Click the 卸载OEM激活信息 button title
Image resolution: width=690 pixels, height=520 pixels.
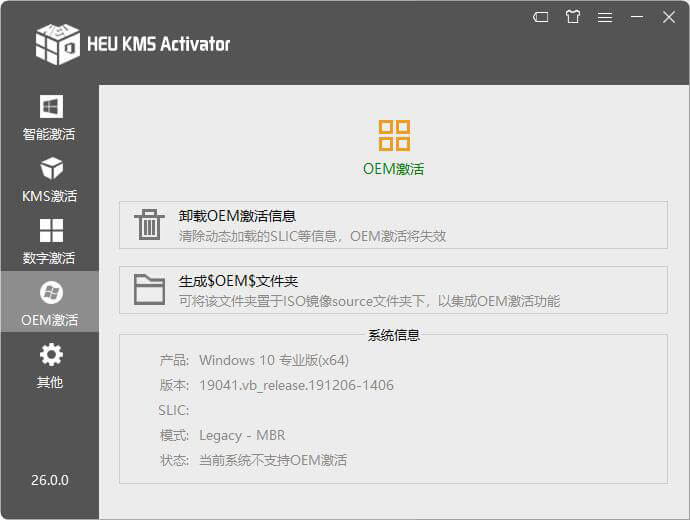(x=237, y=216)
